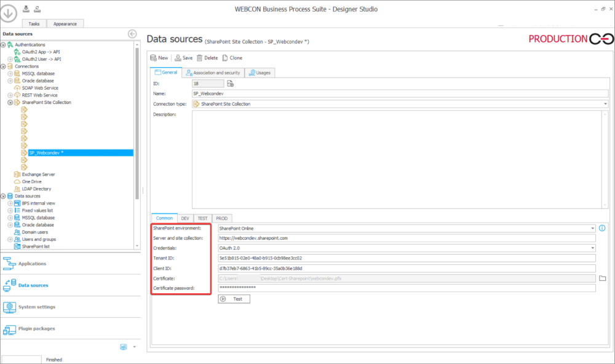Clone the SP_Webcondev connection
The height and width of the screenshot is (364, 615).
232,58
